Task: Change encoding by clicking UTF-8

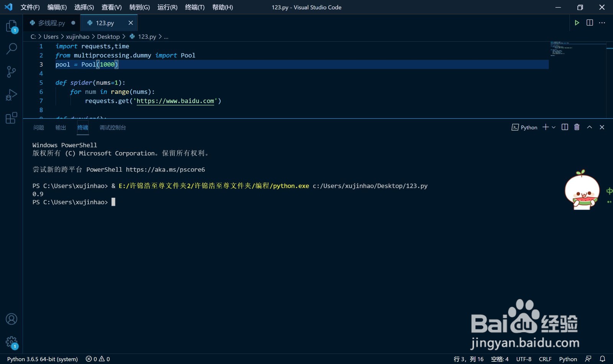Action: click(524, 359)
